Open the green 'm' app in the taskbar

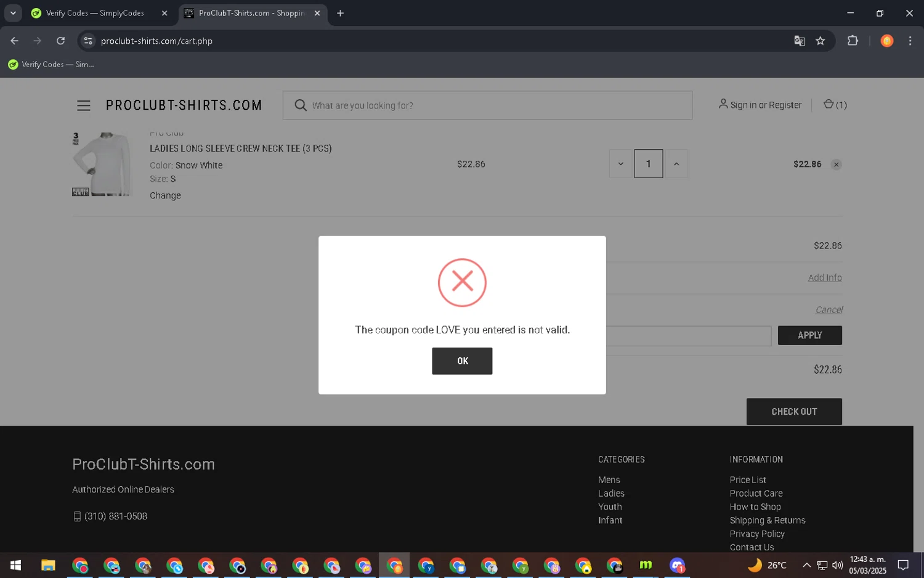(x=646, y=565)
